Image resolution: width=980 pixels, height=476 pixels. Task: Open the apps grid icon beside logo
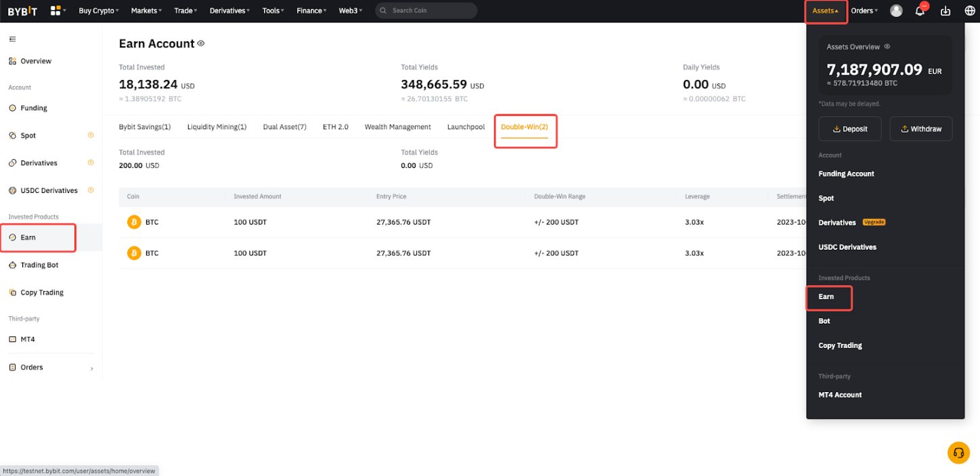[57, 11]
